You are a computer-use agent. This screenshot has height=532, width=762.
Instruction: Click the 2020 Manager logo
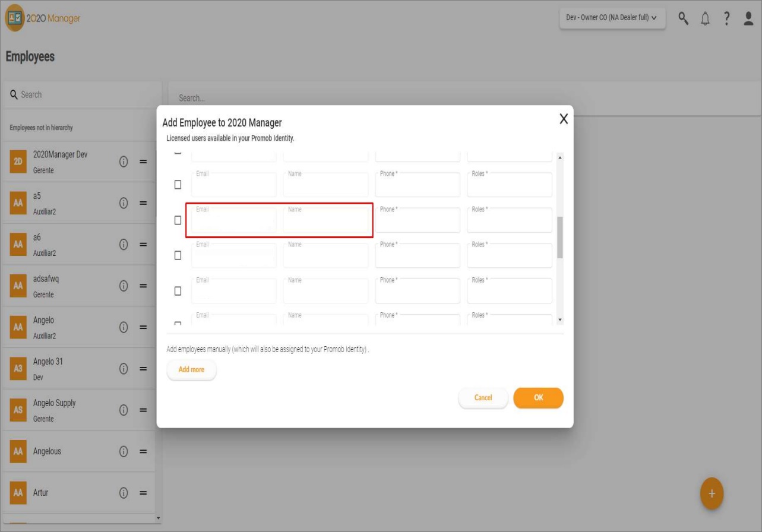43,17
